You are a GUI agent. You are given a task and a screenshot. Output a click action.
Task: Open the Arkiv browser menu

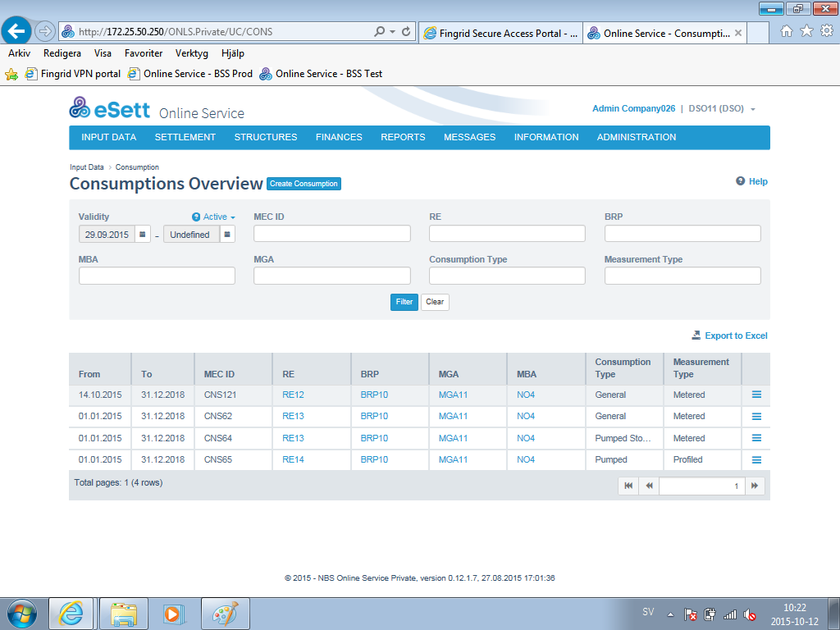(20, 53)
